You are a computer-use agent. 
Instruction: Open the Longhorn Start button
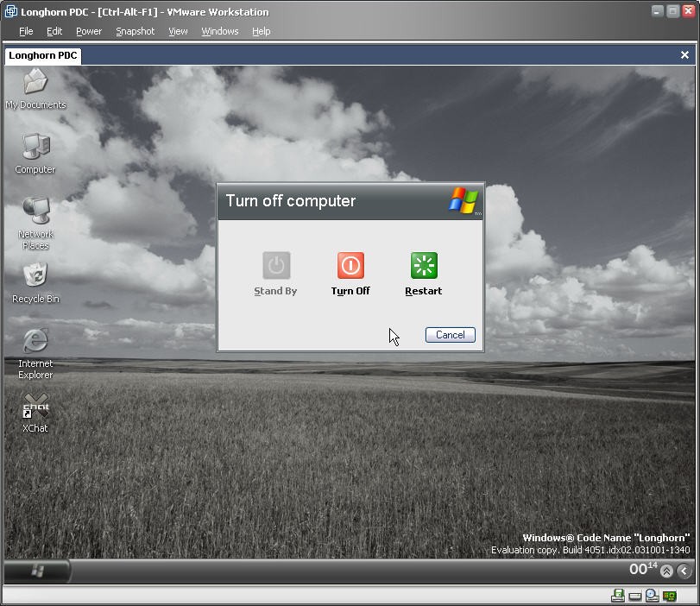pos(38,571)
